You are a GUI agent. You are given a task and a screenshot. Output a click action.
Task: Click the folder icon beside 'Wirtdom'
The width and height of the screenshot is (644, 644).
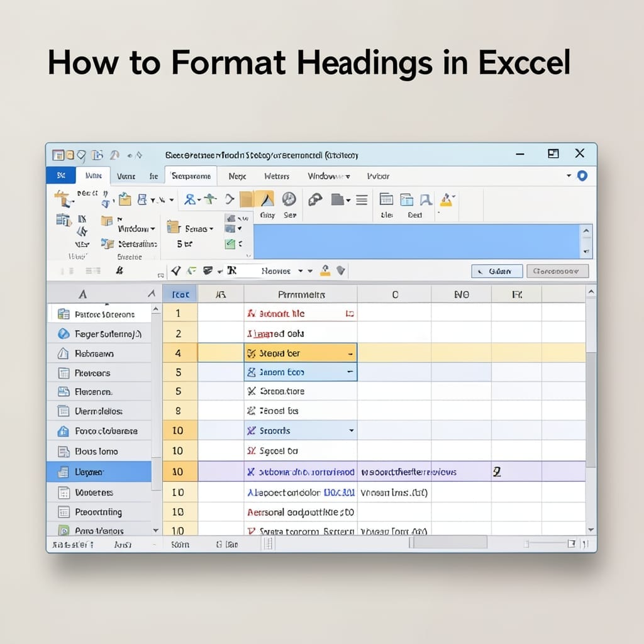[107, 221]
